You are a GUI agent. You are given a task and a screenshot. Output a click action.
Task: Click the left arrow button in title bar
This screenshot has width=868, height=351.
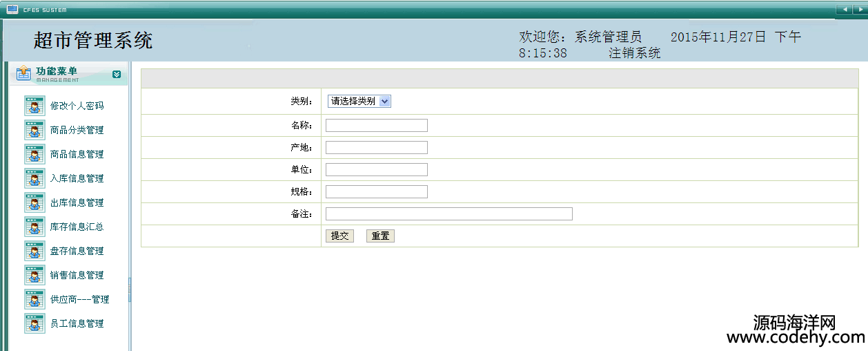[844, 9]
